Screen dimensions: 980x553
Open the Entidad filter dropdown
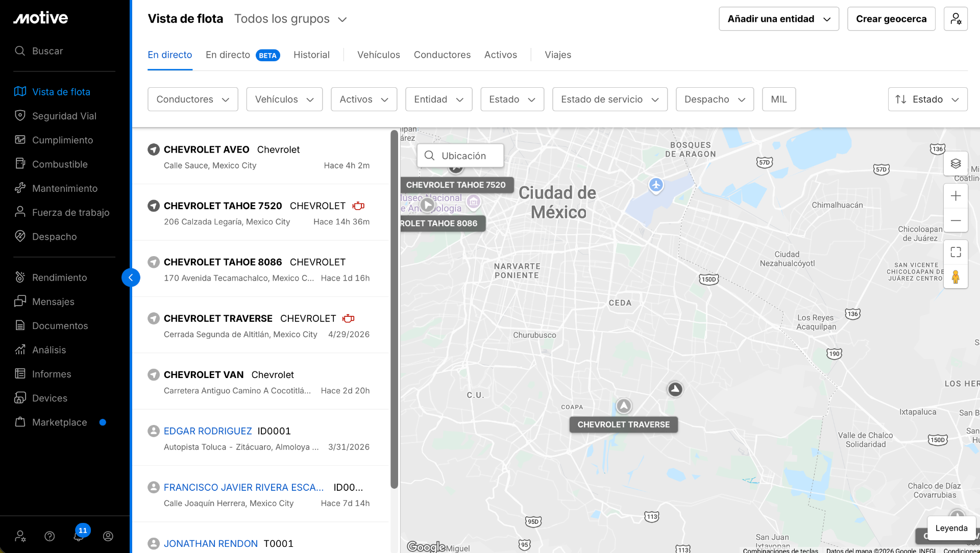pos(439,99)
